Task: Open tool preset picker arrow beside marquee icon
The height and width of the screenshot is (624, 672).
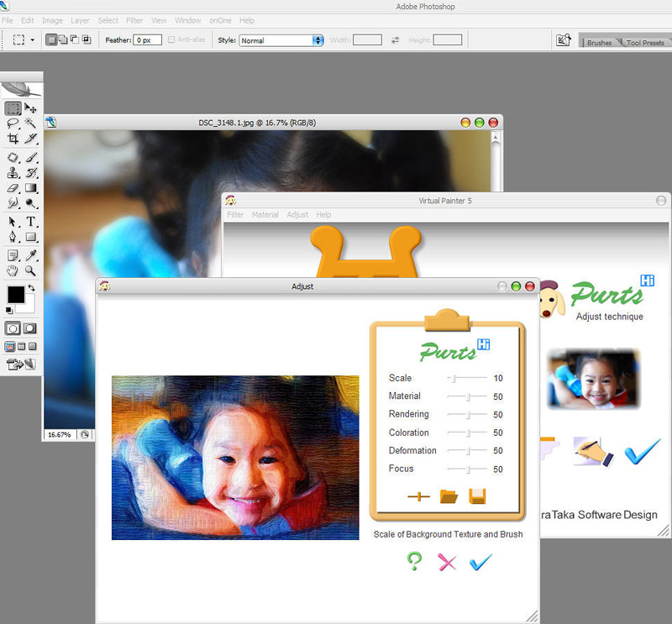Action: pyautogui.click(x=33, y=40)
